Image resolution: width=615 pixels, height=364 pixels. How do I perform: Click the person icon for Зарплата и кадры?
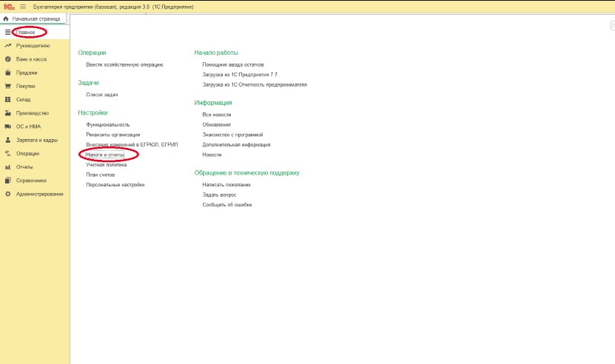[7, 140]
